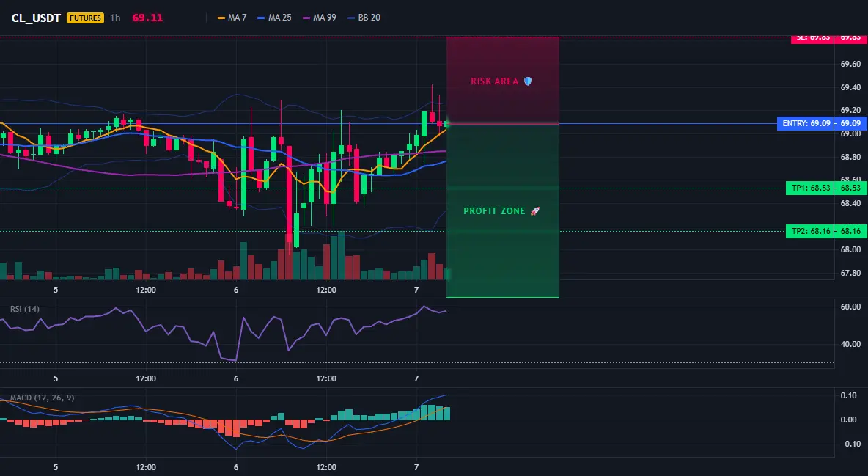The image size is (868, 476).
Task: Toggle the BB 20 legend item
Action: coord(364,18)
